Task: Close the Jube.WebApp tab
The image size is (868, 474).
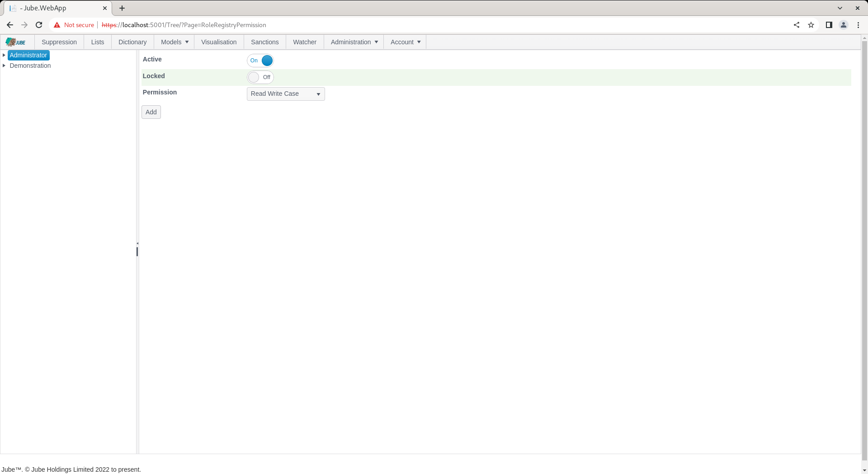Action: (x=105, y=8)
